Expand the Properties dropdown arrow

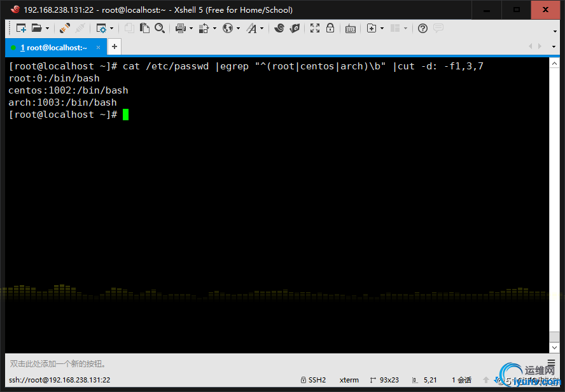point(112,29)
